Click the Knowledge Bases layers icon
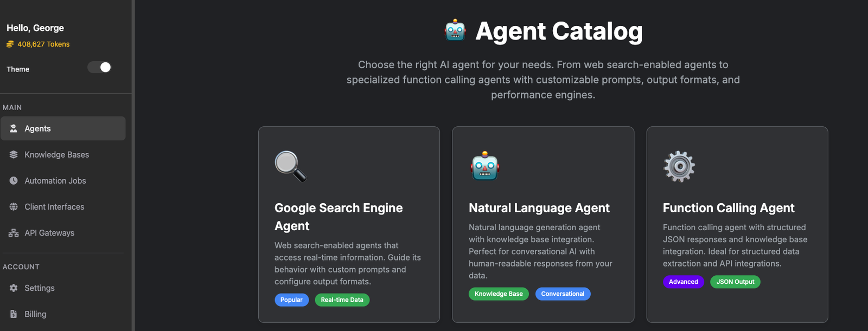Viewport: 868px width, 331px height. [14, 154]
